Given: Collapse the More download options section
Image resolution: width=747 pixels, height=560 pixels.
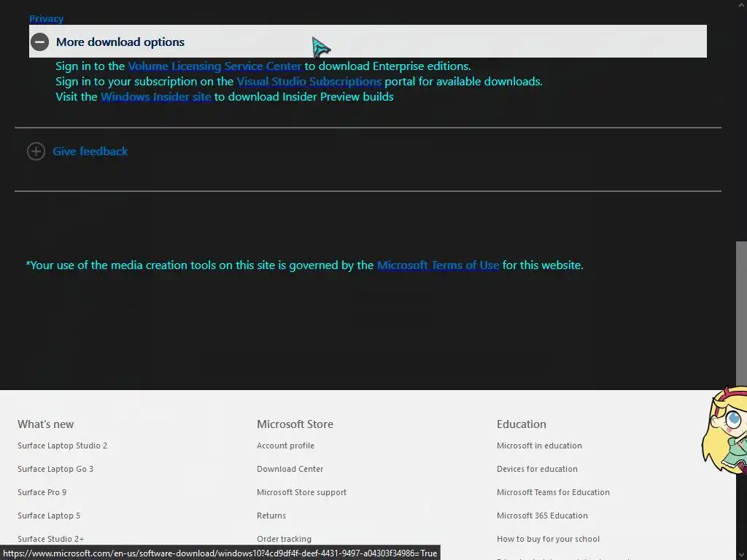Looking at the screenshot, I should (368, 42).
